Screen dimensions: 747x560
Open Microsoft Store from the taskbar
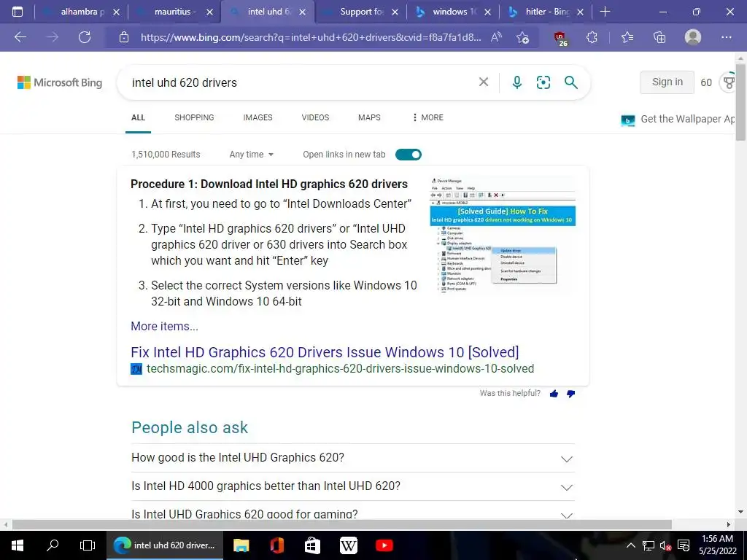(312, 545)
